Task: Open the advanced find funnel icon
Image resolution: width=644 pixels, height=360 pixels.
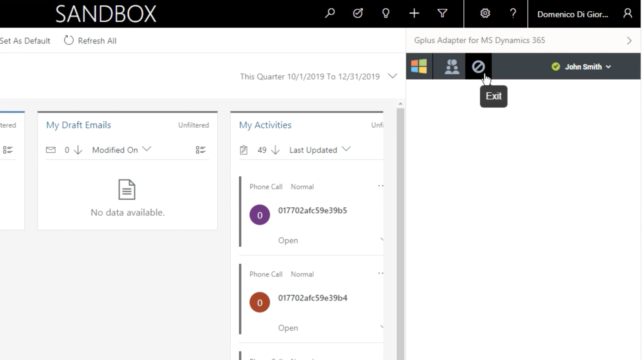Action: click(442, 13)
